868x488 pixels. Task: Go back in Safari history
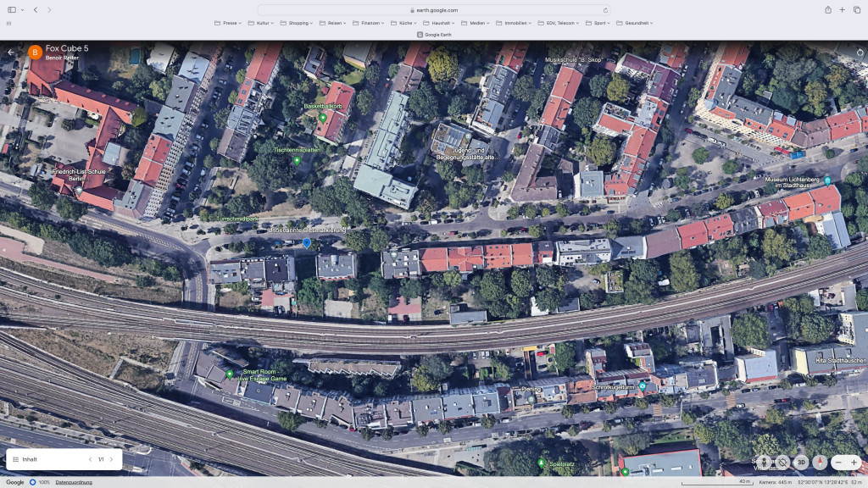click(36, 10)
